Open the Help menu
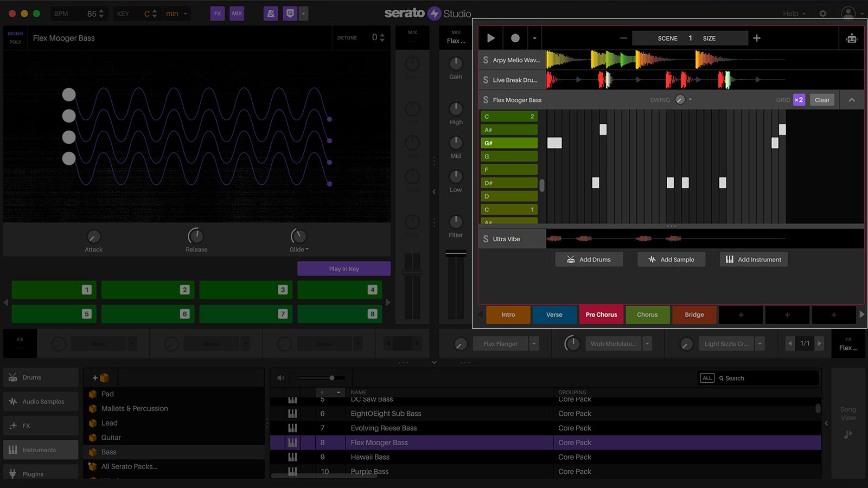868x488 pixels. point(794,14)
